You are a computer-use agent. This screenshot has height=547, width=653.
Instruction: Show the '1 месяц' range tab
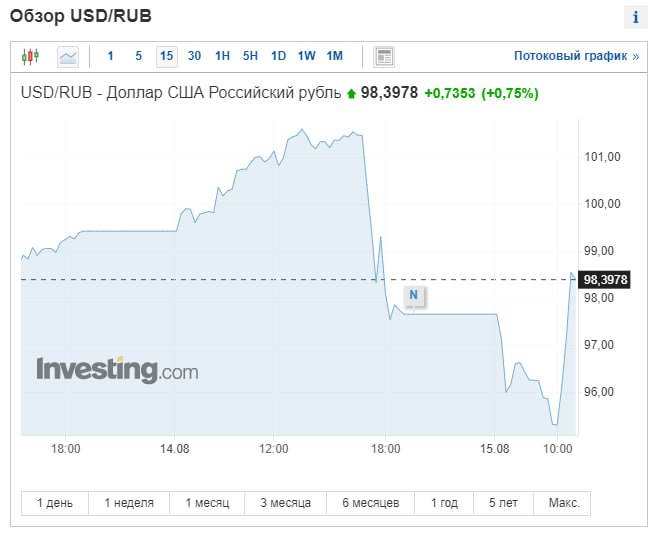point(209,502)
